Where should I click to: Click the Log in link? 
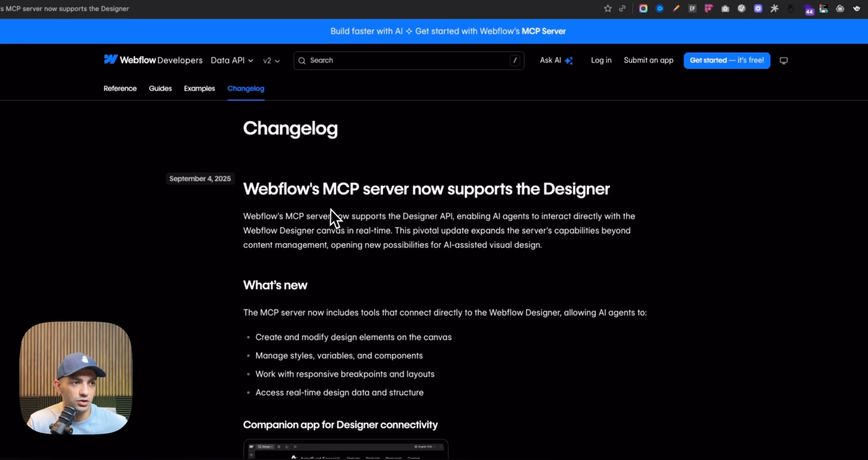click(x=601, y=60)
